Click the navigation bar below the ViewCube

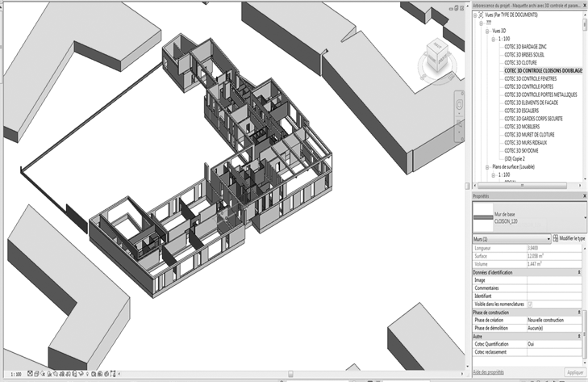click(460, 112)
